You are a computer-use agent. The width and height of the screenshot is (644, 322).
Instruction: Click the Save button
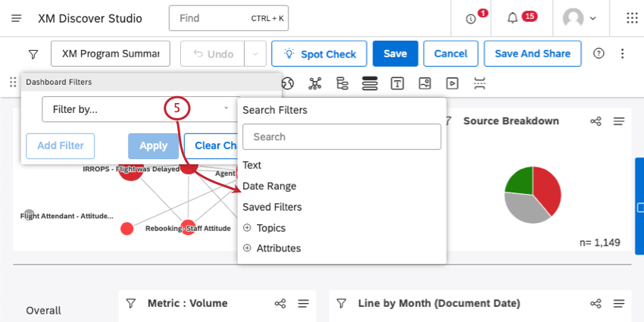(x=395, y=54)
